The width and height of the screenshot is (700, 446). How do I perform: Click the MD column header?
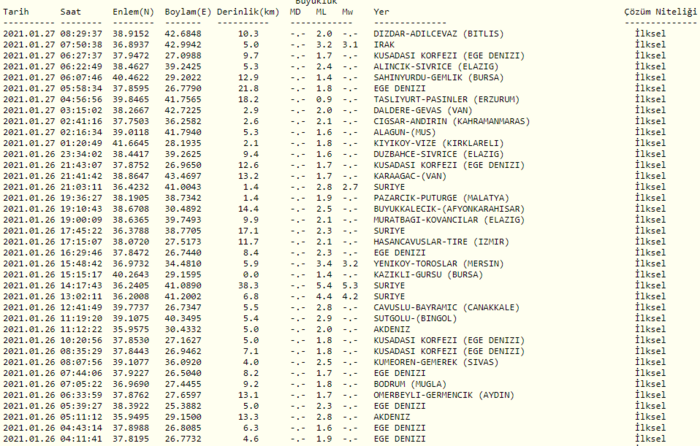pyautogui.click(x=295, y=12)
